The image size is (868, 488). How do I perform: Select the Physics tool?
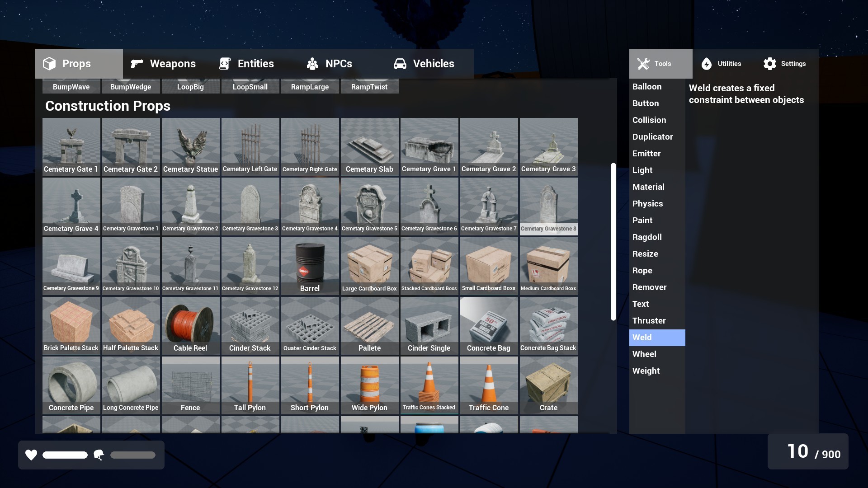[x=648, y=203]
